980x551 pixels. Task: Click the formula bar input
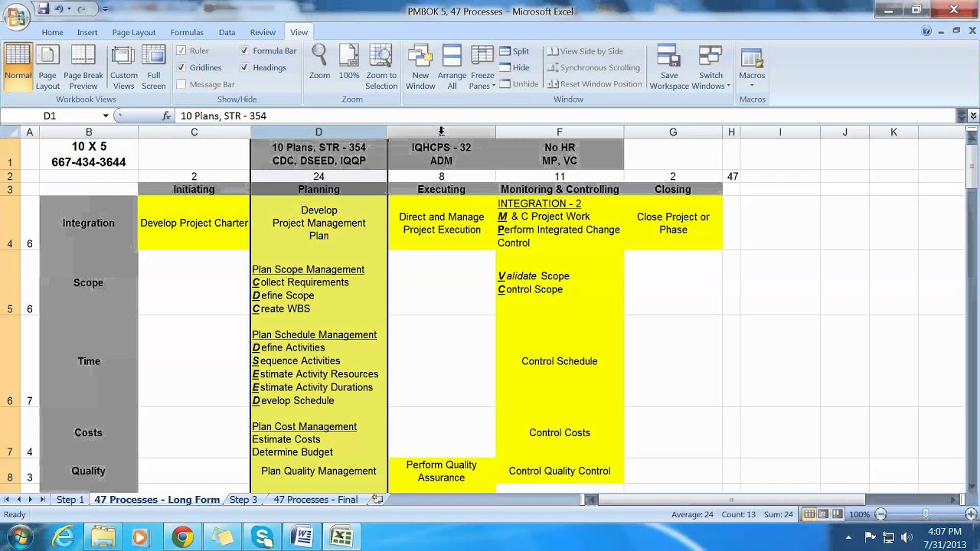tap(567, 116)
